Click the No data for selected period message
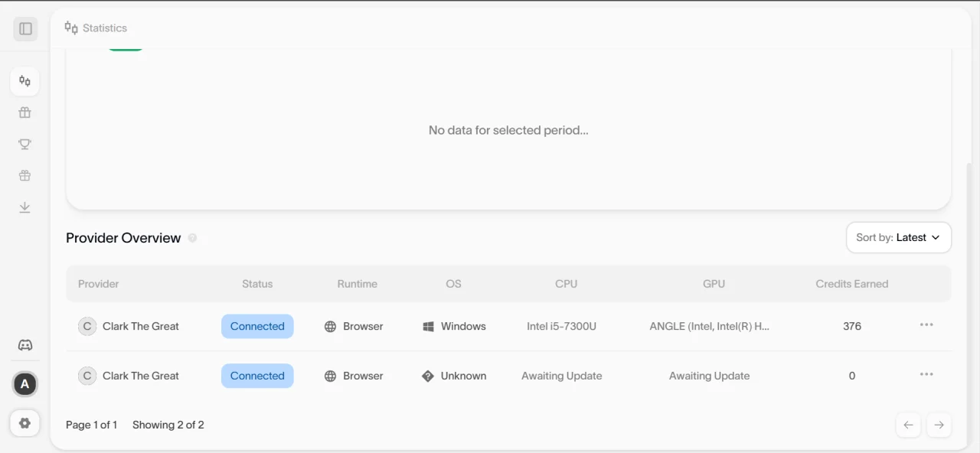The height and width of the screenshot is (453, 980). click(x=508, y=130)
